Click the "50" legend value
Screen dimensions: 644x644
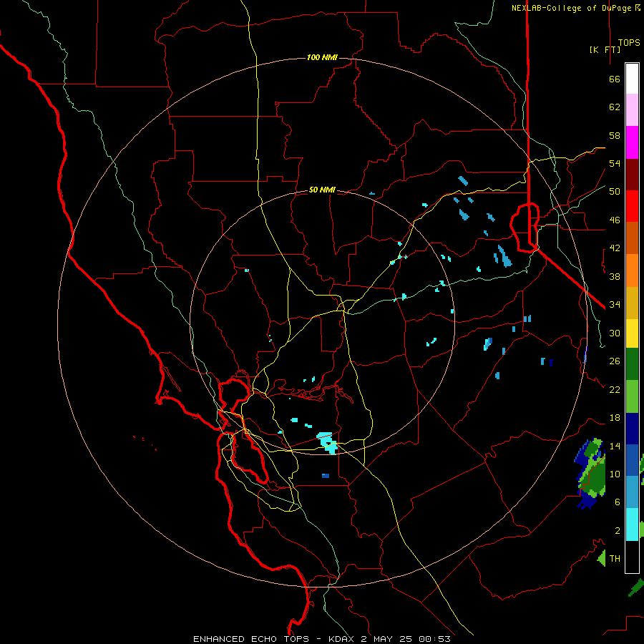click(x=615, y=191)
